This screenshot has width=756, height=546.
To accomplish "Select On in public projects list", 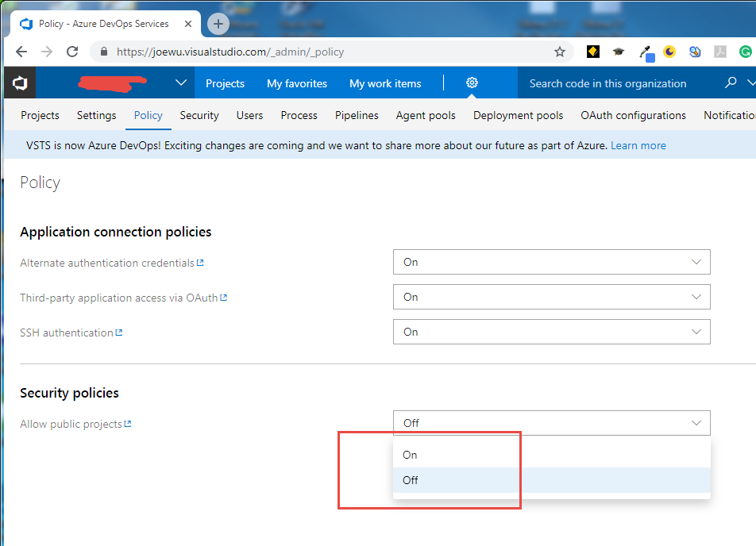I will 552,455.
